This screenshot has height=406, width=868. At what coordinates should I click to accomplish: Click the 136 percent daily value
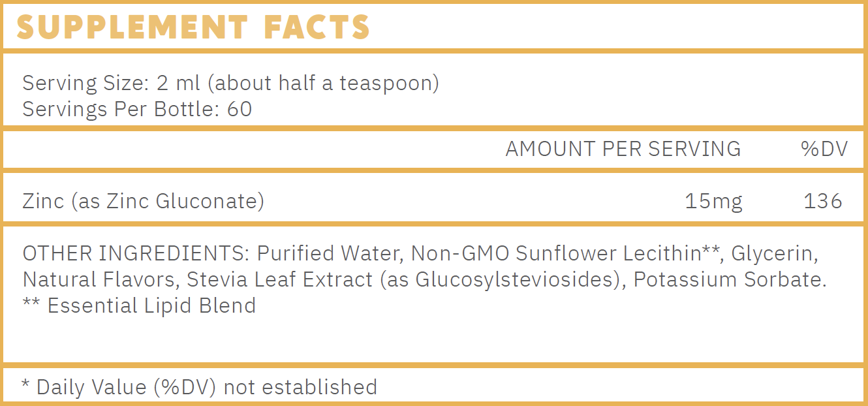[x=823, y=201]
